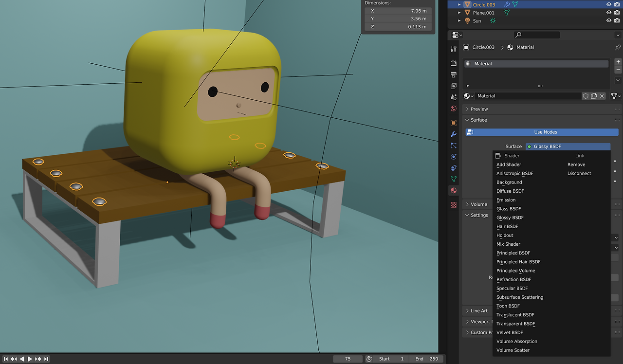Toggle fake user shield for Material
The image size is (623, 364).
586,96
